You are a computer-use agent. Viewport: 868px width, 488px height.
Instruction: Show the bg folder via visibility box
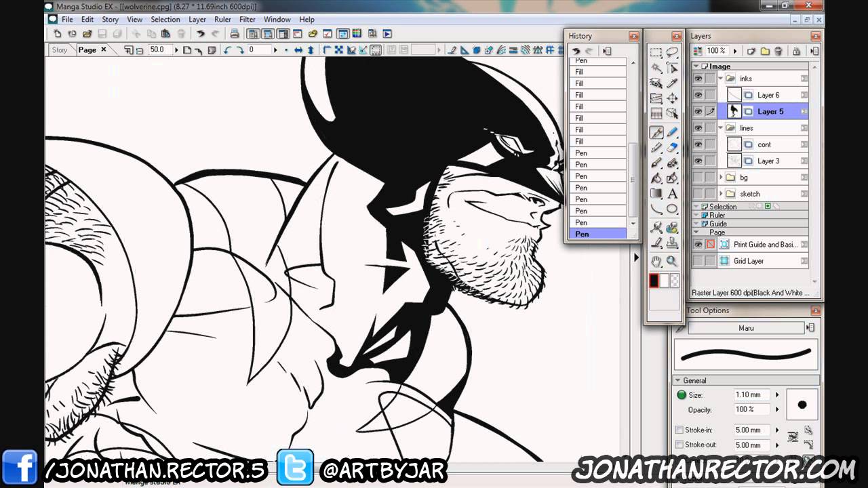tap(698, 177)
